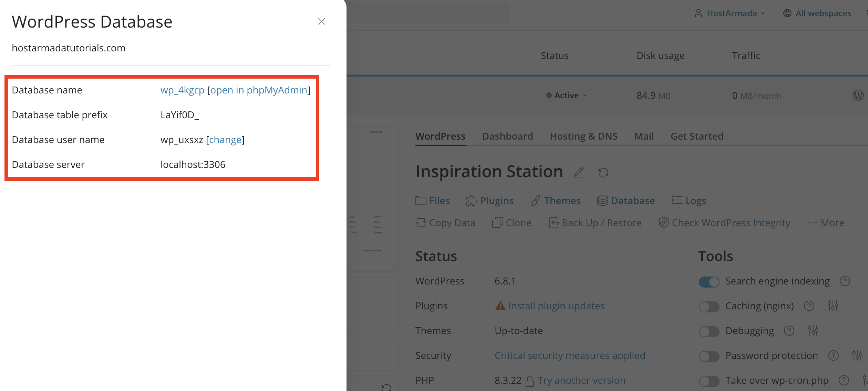Open caching advanced settings sliders icon

pos(834,306)
